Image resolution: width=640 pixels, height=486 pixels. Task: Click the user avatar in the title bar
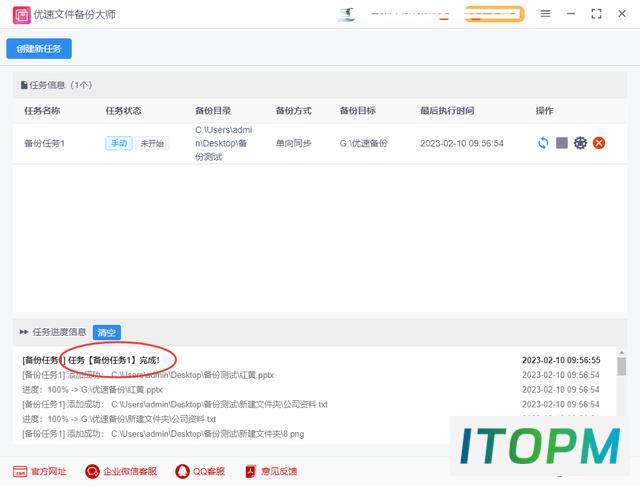(347, 15)
